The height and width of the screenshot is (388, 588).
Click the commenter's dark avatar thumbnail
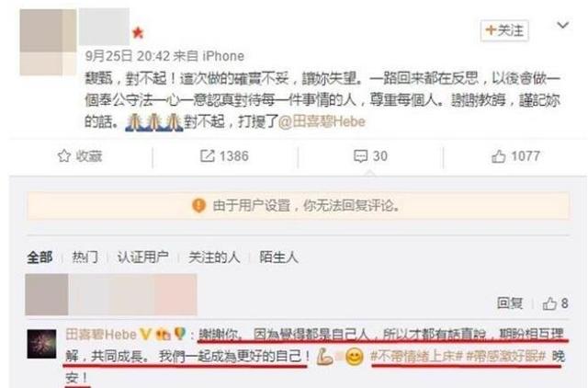click(41, 344)
